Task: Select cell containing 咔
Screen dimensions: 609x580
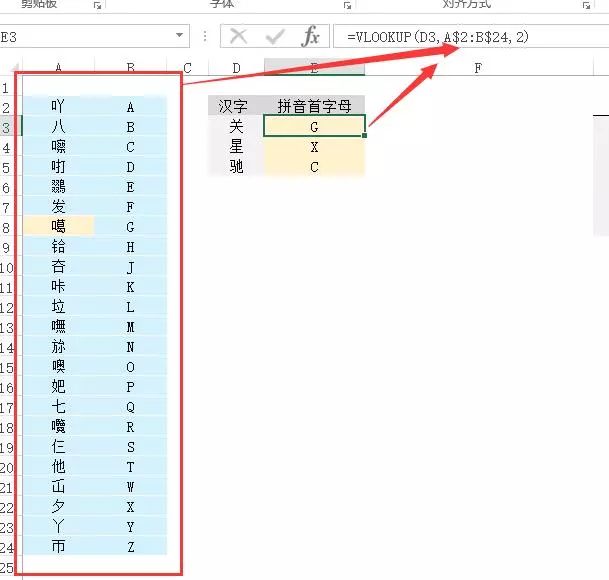Action: coord(58,286)
